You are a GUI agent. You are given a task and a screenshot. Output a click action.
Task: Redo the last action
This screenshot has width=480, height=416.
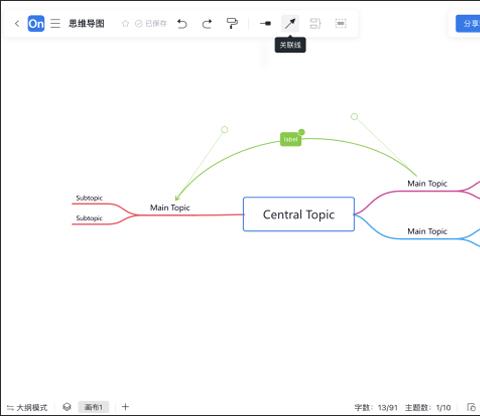207,24
